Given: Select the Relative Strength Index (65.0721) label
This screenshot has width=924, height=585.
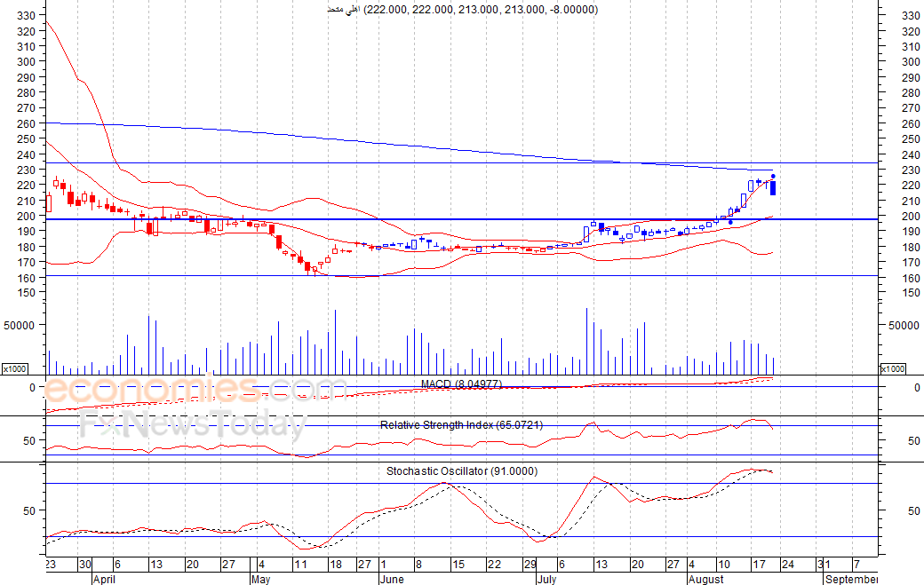Looking at the screenshot, I should [461, 425].
